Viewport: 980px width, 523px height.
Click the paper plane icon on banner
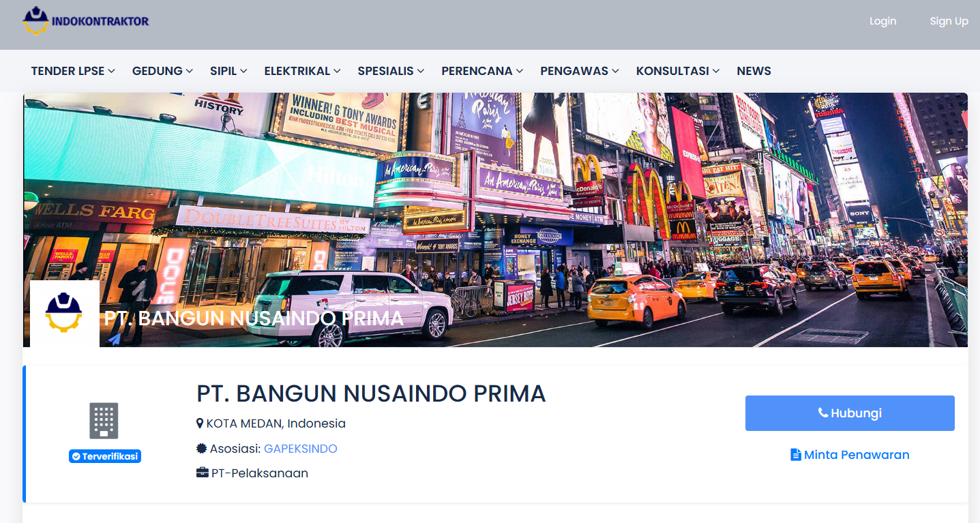(114, 338)
